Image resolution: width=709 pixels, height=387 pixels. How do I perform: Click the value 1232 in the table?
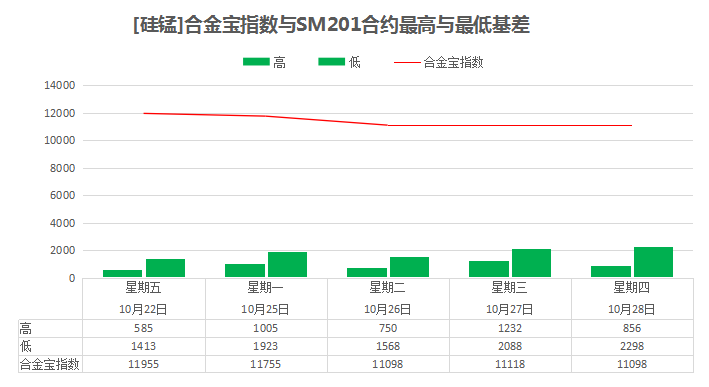510,328
